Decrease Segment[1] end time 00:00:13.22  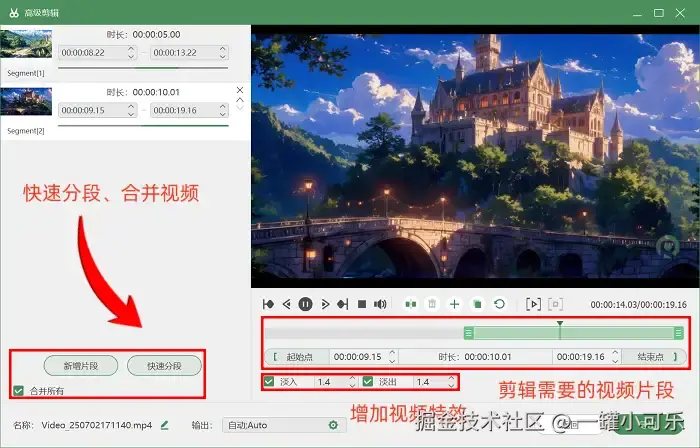point(223,56)
